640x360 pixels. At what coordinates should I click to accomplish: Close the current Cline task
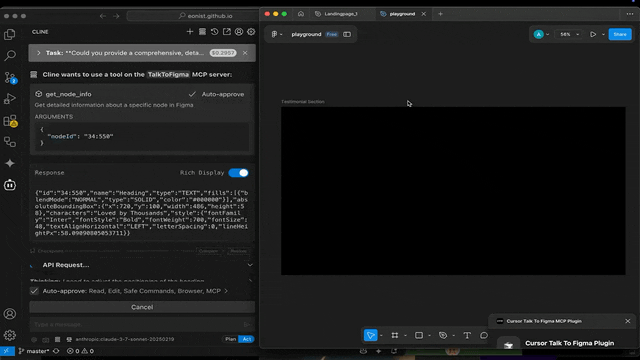point(245,53)
